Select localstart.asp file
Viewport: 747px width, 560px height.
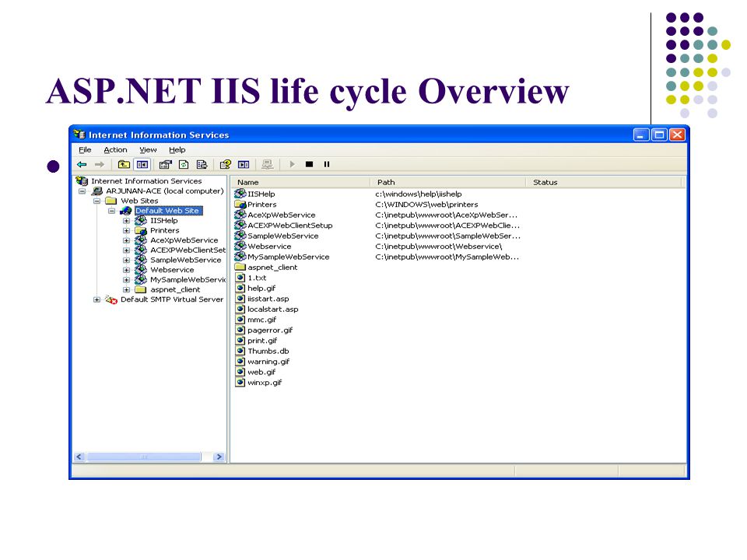[273, 309]
